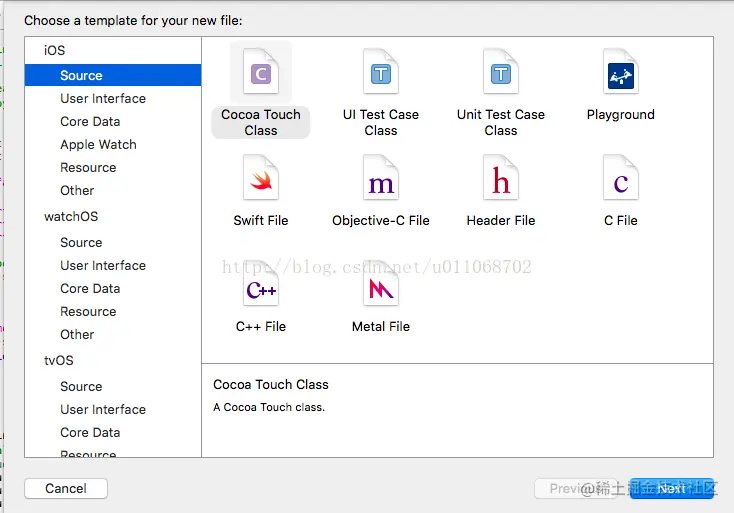Select Source under iOS
The width and height of the screenshot is (734, 513).
coord(113,75)
